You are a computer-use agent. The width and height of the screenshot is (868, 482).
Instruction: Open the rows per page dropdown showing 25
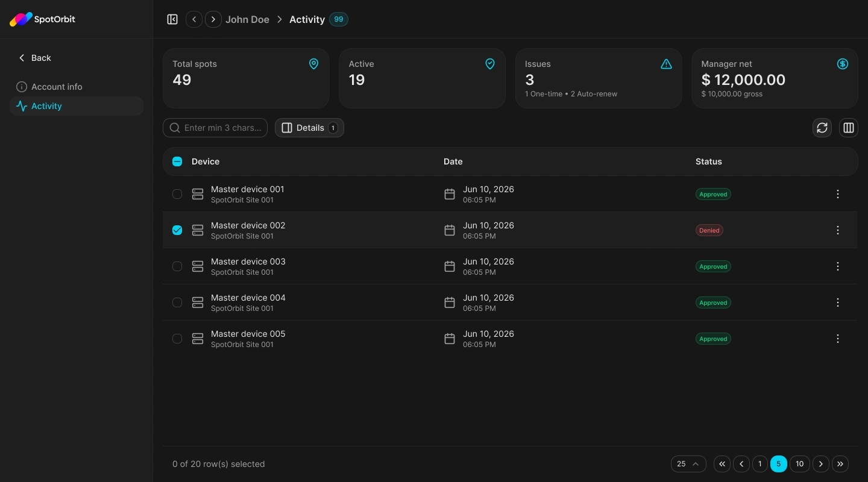pos(688,464)
